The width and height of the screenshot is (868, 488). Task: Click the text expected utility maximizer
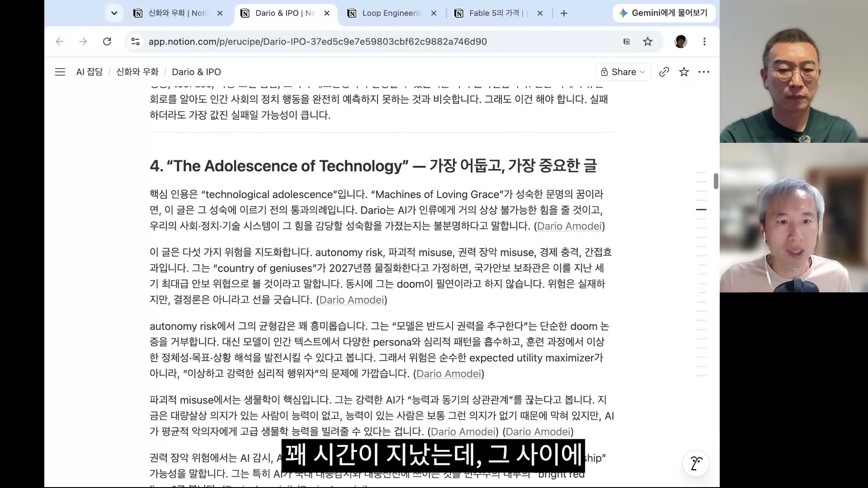tap(532, 358)
